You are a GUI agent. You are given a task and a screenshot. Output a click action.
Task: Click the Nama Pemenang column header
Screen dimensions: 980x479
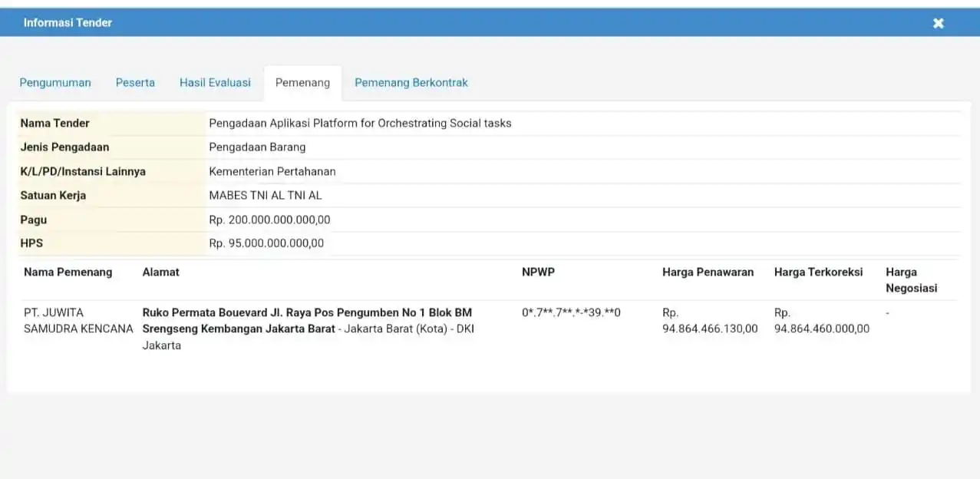68,272
